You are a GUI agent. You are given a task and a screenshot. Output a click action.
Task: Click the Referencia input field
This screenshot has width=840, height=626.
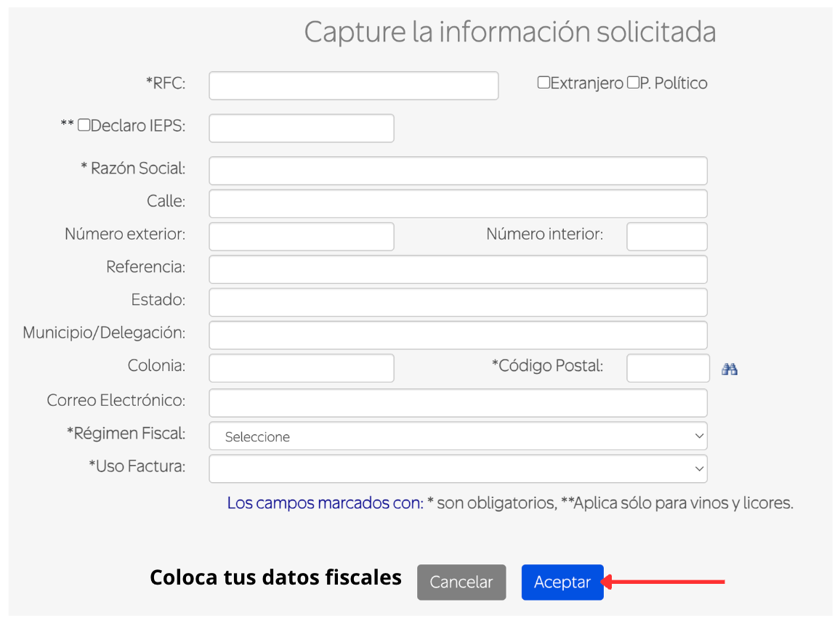pyautogui.click(x=458, y=269)
